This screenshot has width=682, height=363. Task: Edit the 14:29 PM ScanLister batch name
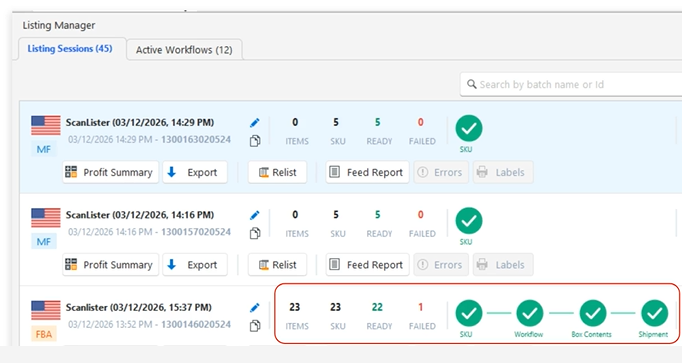pos(254,123)
